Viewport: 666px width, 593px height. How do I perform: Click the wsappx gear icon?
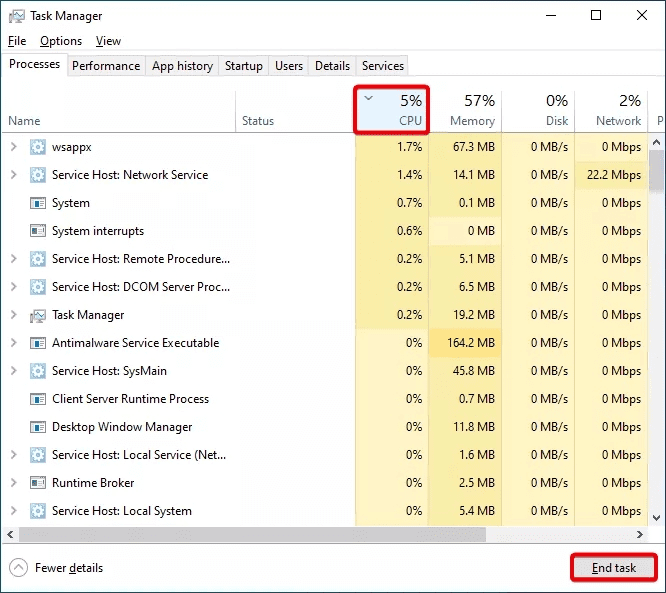38,147
